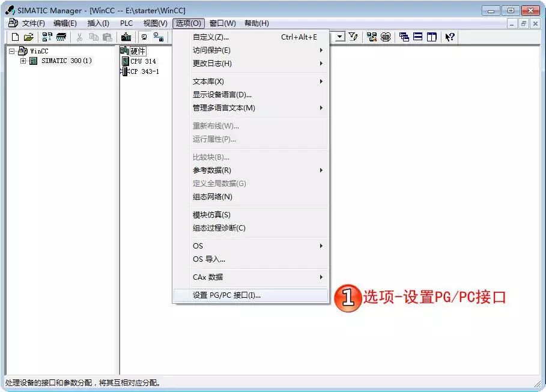This screenshot has height=392, width=546.
Task: Select the CP 343-1 object
Action: 145,71
